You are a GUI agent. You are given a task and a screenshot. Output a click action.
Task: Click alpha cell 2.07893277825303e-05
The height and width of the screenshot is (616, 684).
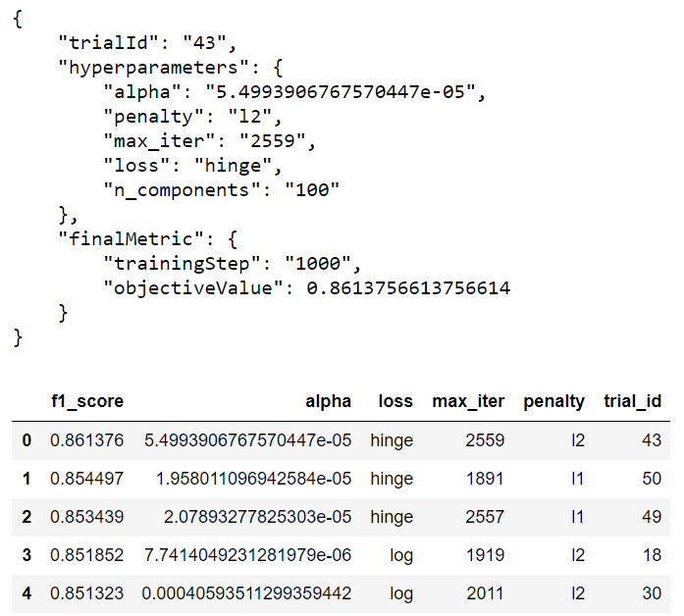coord(257,517)
